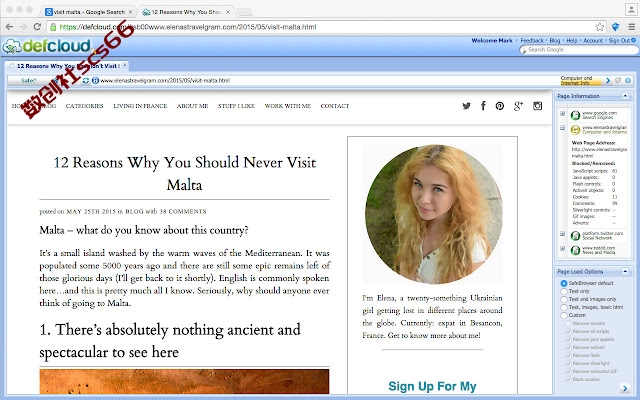Select the SafeBrowser default radio option
Viewport: 640px width, 400px height.
tap(564, 283)
